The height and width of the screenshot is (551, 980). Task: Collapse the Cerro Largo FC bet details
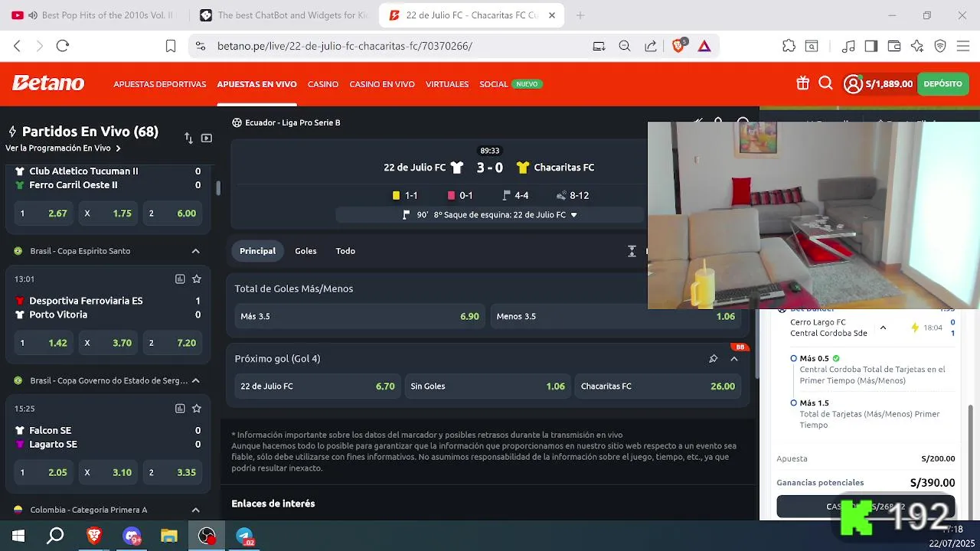[883, 328]
